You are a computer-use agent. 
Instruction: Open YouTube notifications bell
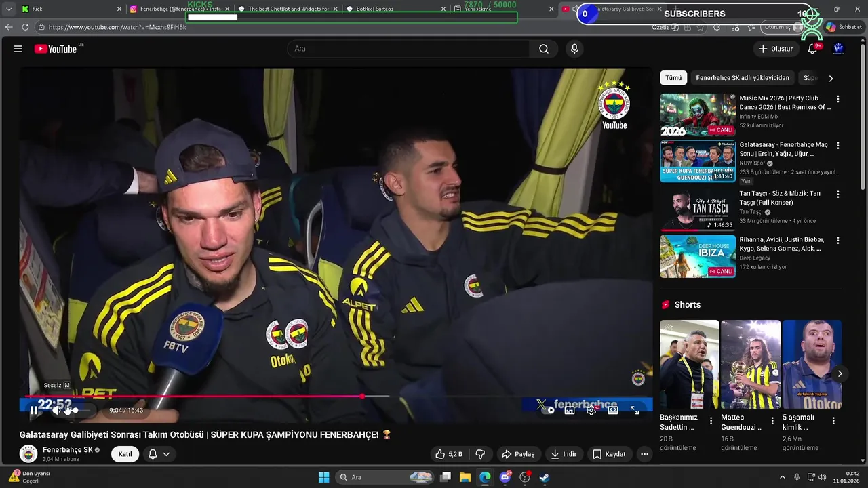[812, 49]
